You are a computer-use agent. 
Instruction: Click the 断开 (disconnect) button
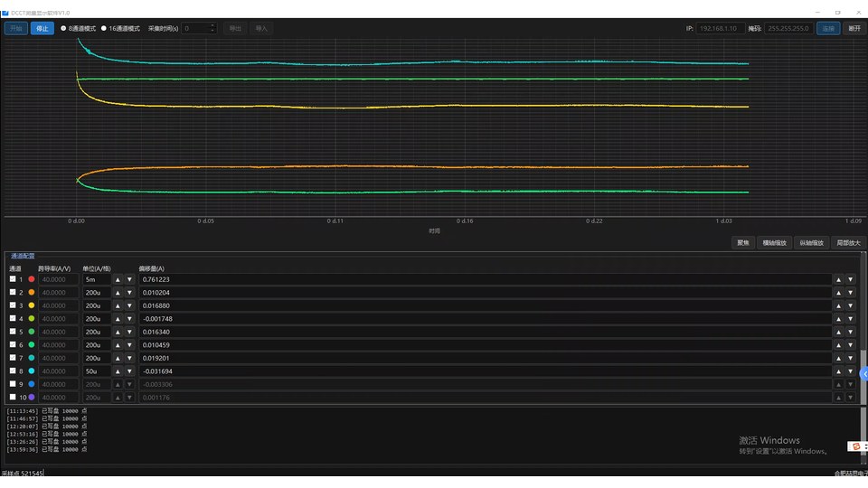click(854, 28)
